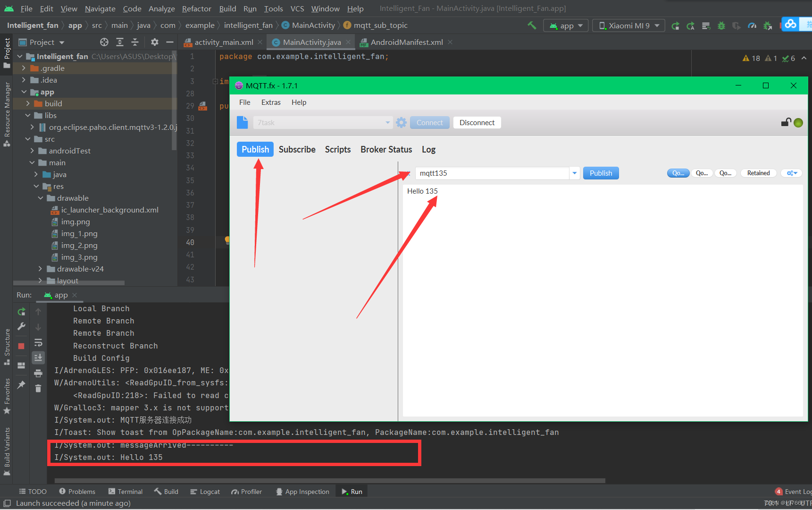Screen dimensions: 812x510
Task: Open the Profiler gauge icon in toolbar
Action: (752, 26)
